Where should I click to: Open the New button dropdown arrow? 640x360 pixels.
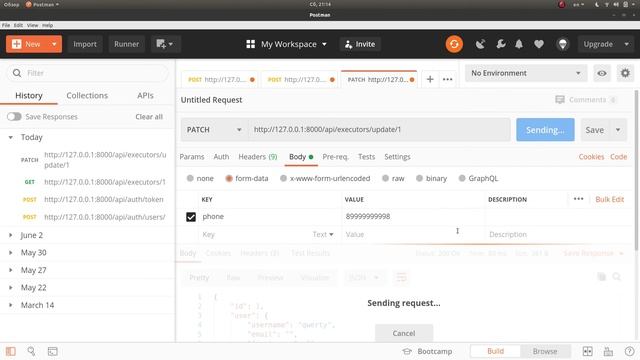54,44
